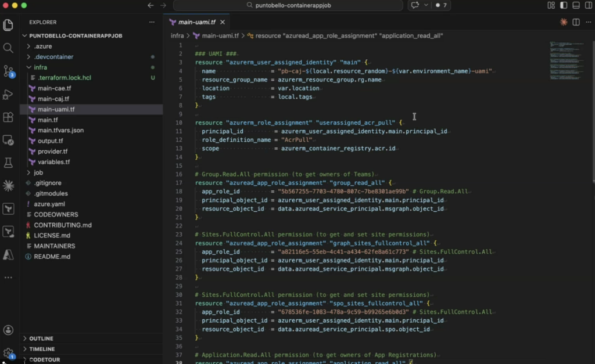Open the Testing flask view

pos(8,163)
